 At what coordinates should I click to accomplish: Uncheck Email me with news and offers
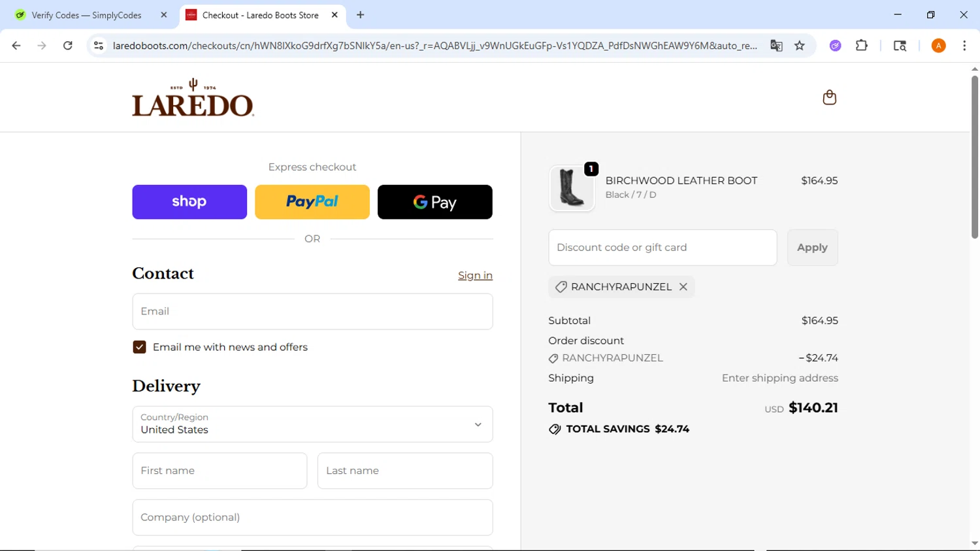139,347
